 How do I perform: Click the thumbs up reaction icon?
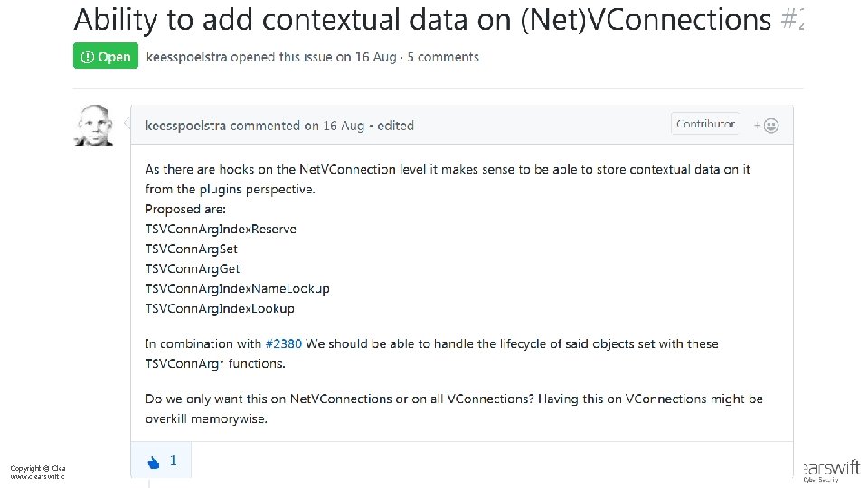point(153,462)
